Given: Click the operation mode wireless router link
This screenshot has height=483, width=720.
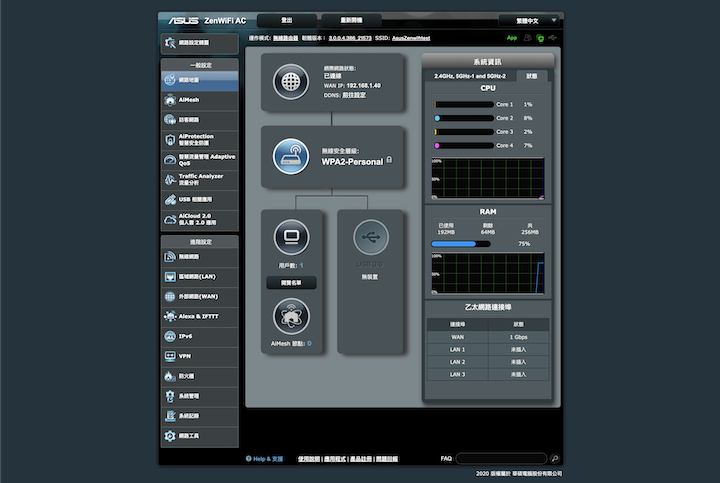Looking at the screenshot, I should [286, 38].
